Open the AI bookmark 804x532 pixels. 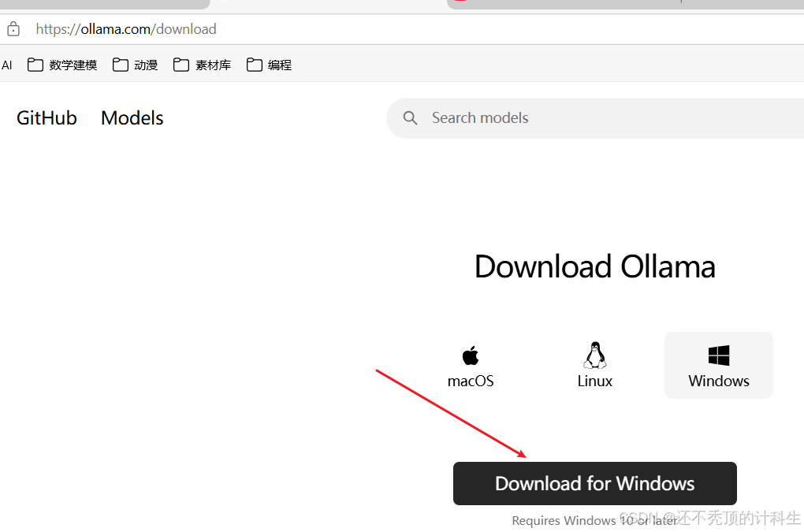6,65
